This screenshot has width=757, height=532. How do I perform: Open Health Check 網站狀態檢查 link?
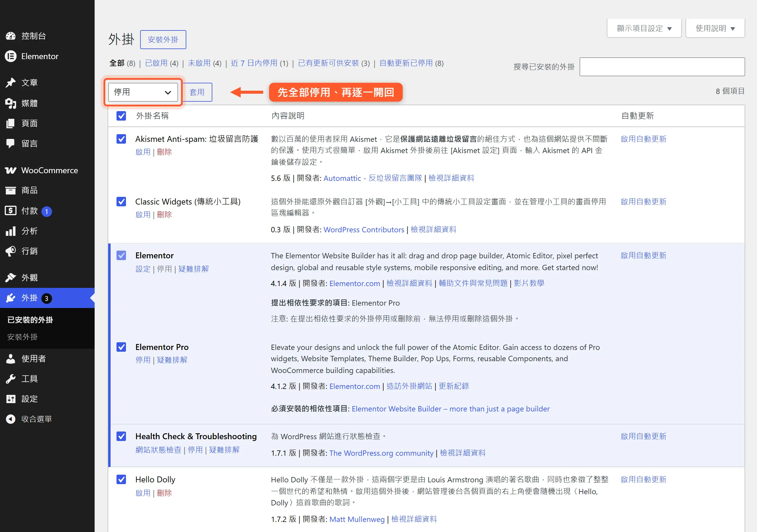158,450
